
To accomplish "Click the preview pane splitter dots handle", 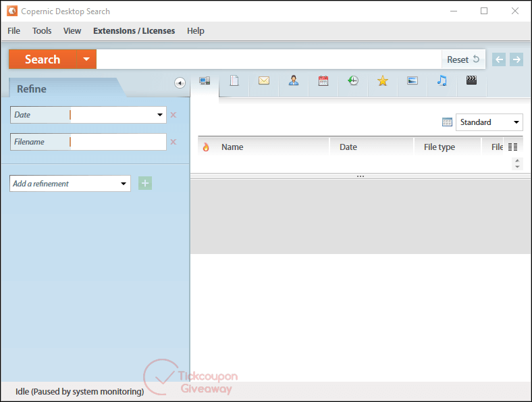I will (361, 176).
